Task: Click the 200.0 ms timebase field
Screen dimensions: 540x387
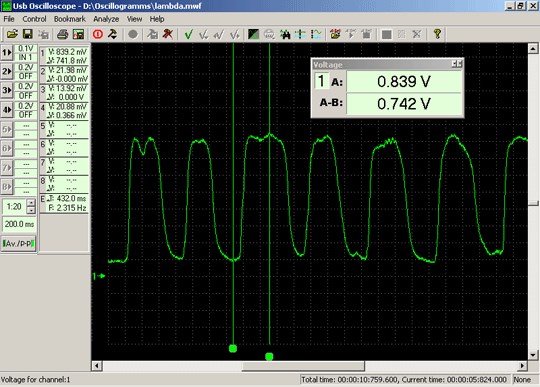Action: click(x=19, y=224)
